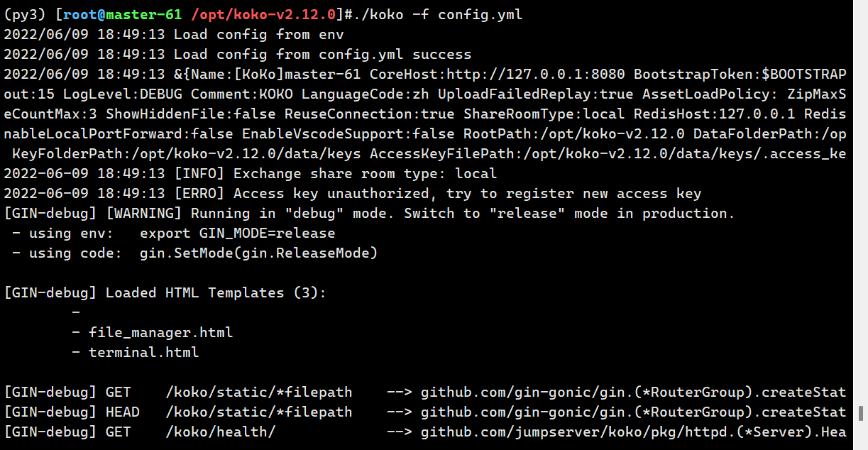Click gin.SetMode(gin.ReleaseMode) code text

[x=259, y=253]
